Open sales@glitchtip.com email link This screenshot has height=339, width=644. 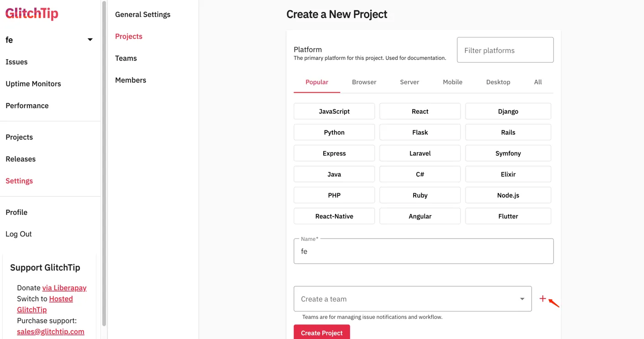pos(51,332)
